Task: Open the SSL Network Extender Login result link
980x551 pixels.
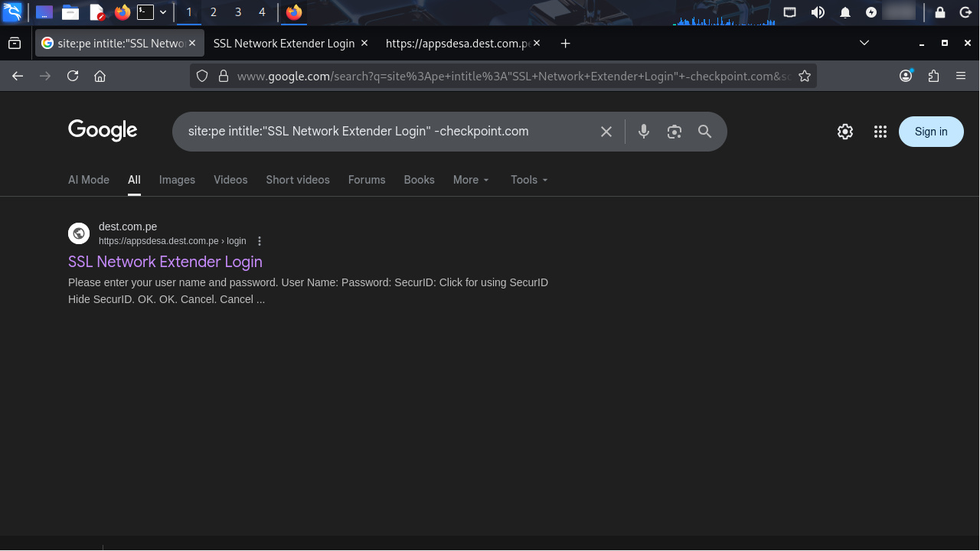Action: [x=165, y=262]
